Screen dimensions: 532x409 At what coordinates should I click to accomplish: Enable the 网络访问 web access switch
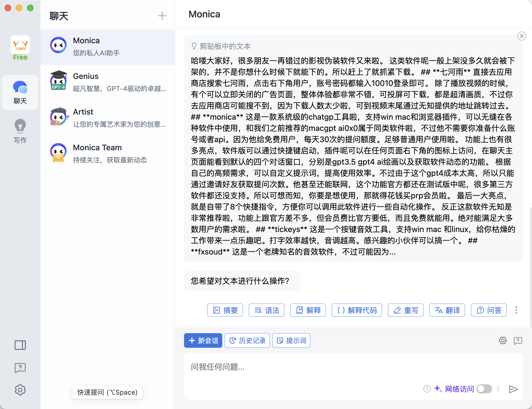pyautogui.click(x=484, y=389)
